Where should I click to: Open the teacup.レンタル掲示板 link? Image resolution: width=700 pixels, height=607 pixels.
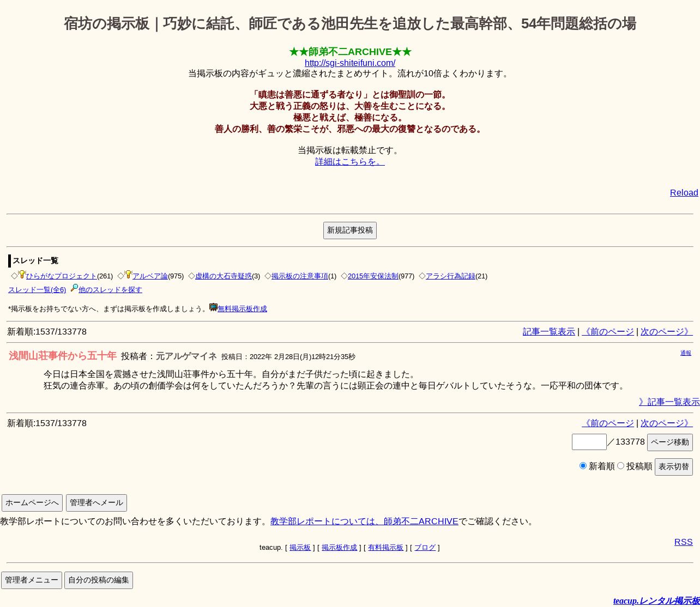[656, 601]
